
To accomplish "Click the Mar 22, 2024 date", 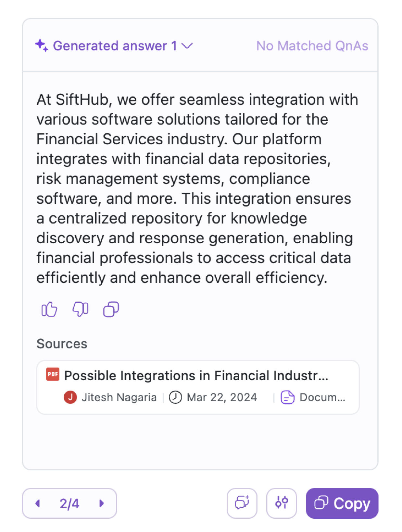I will [222, 397].
